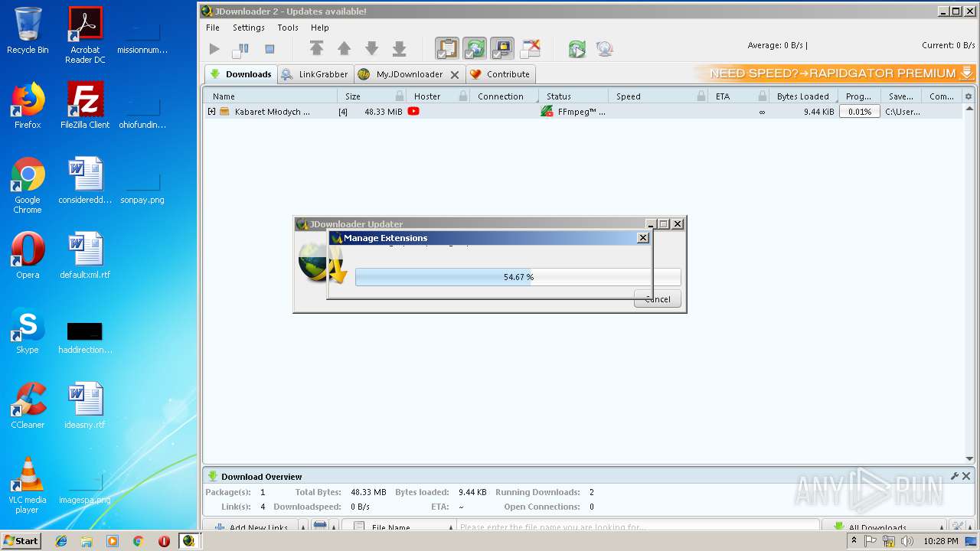Select the Skype desktop icon
This screenshot has width=980, height=551.
tap(28, 331)
